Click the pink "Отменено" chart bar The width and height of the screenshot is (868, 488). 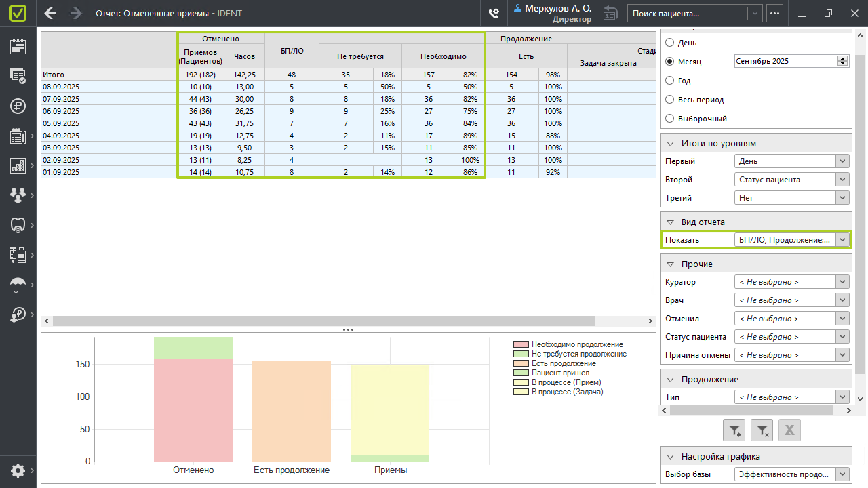193,410
